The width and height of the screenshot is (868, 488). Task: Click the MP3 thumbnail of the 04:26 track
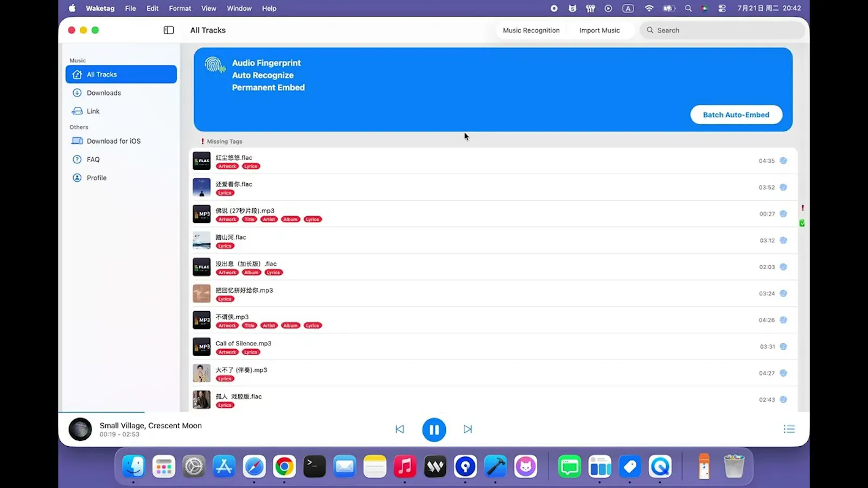pos(201,320)
